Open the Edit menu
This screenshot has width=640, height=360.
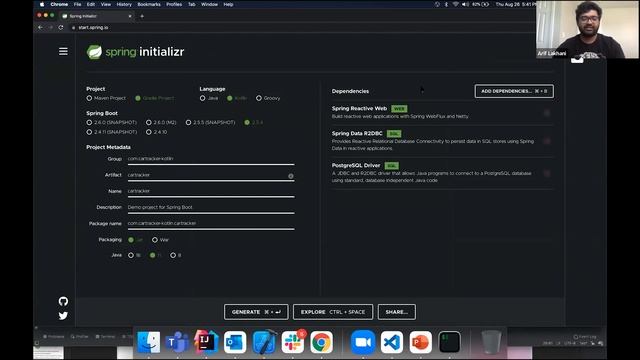(x=91, y=4)
